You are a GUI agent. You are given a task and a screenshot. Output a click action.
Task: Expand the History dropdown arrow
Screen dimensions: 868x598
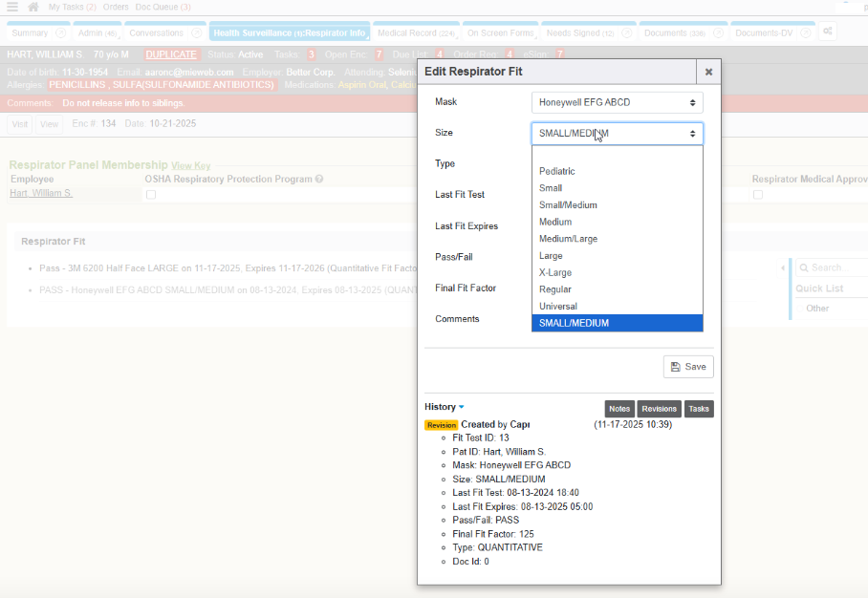pos(461,407)
